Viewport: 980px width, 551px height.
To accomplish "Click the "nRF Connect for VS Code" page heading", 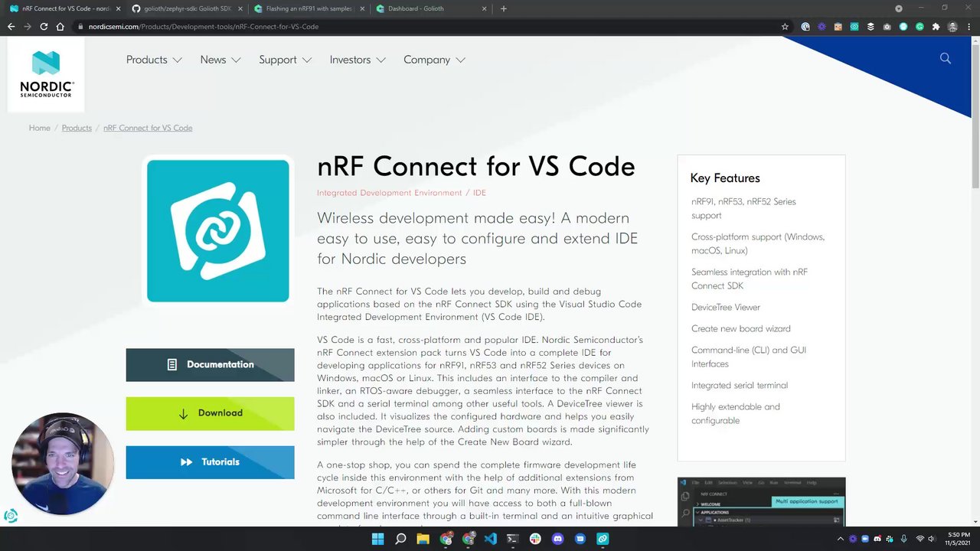I will [x=476, y=166].
